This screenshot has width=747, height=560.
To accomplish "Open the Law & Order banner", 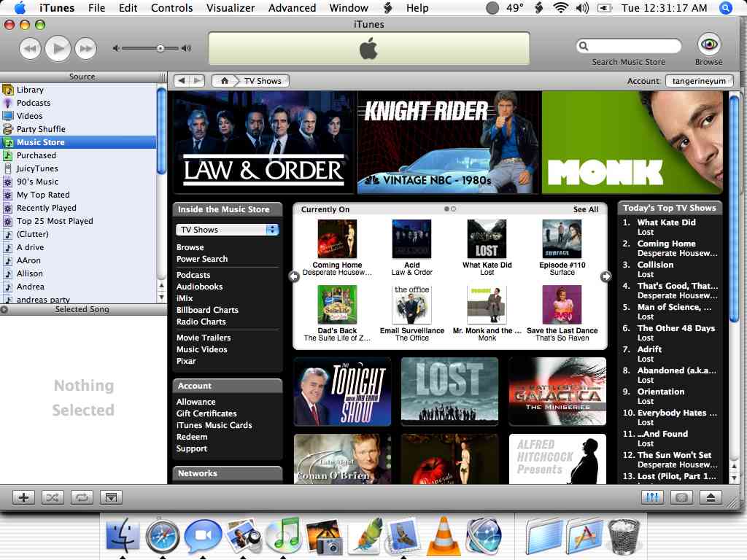I will 265,142.
